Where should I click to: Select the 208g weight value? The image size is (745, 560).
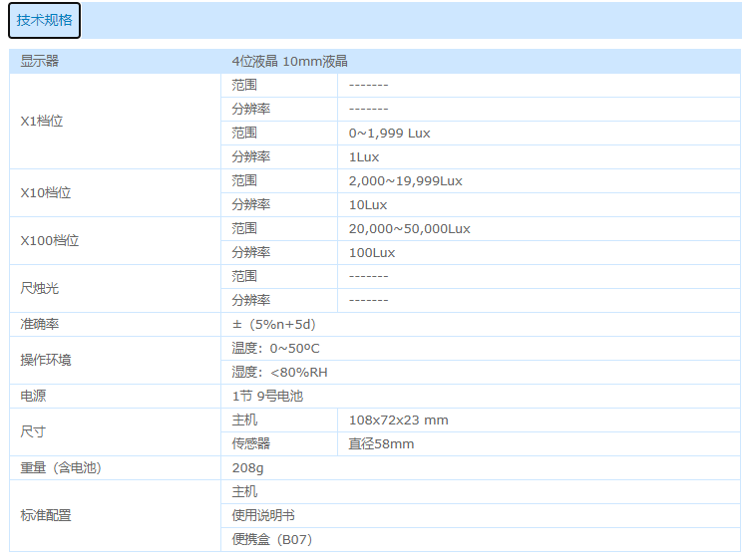coord(248,467)
